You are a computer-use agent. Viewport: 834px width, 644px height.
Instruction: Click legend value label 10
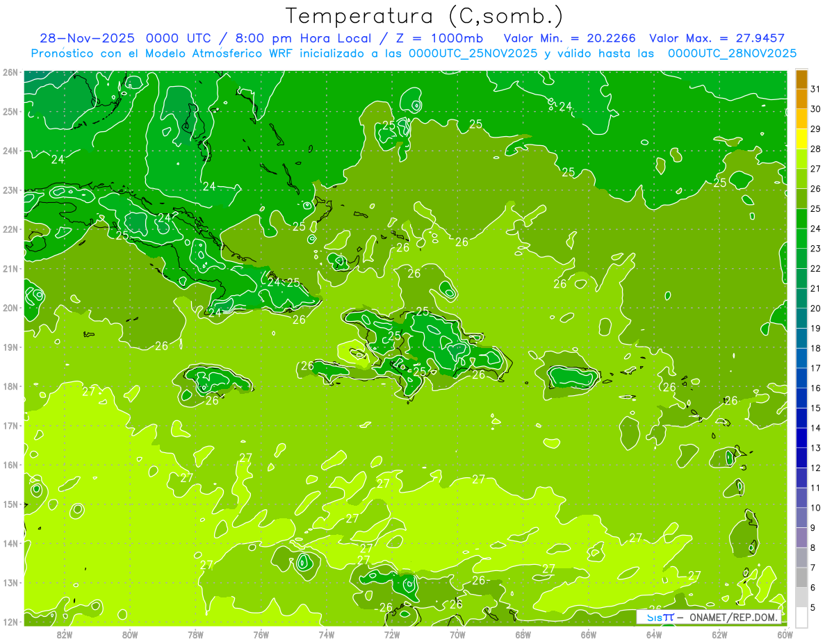(x=816, y=508)
